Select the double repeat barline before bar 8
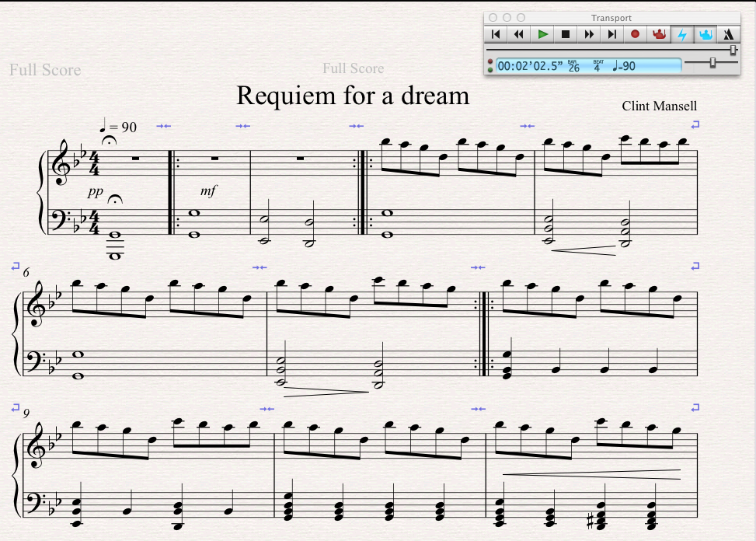756x541 pixels. pyautogui.click(x=484, y=333)
